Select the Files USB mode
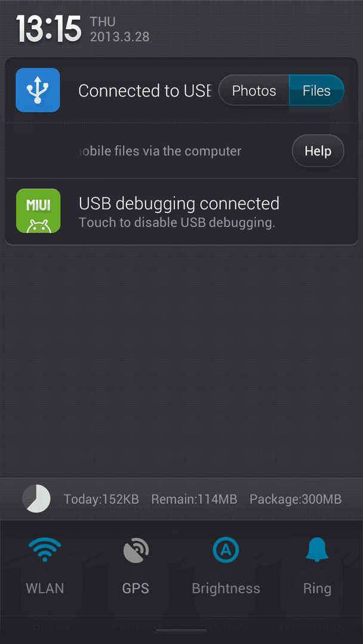 [x=316, y=91]
